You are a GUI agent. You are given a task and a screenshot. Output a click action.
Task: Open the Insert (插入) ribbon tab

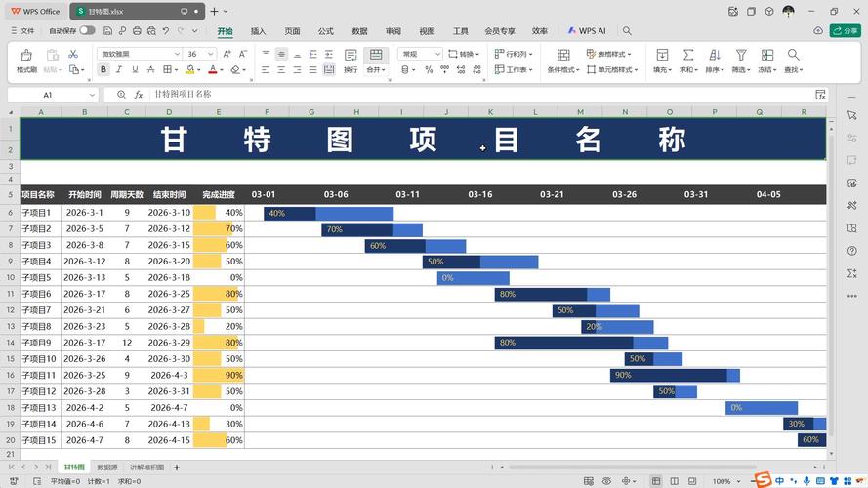[x=258, y=31]
